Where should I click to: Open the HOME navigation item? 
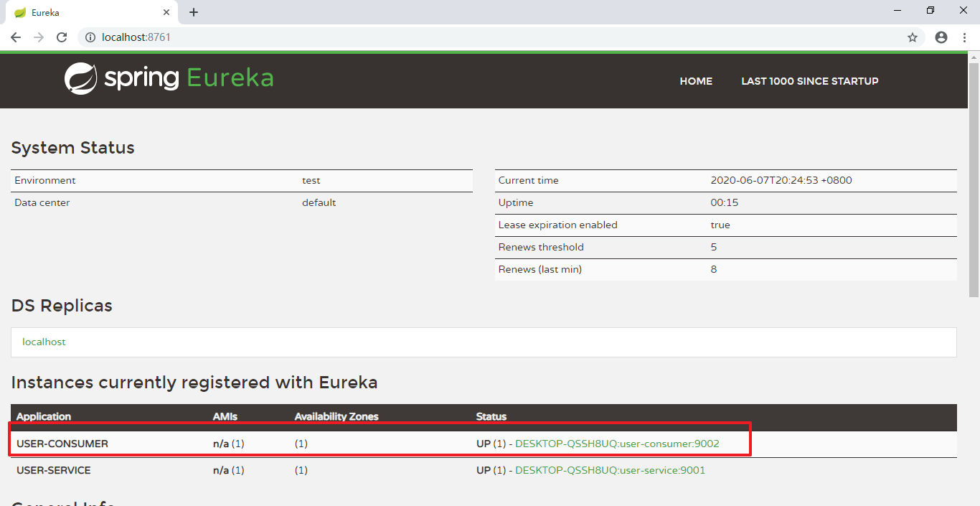[696, 81]
